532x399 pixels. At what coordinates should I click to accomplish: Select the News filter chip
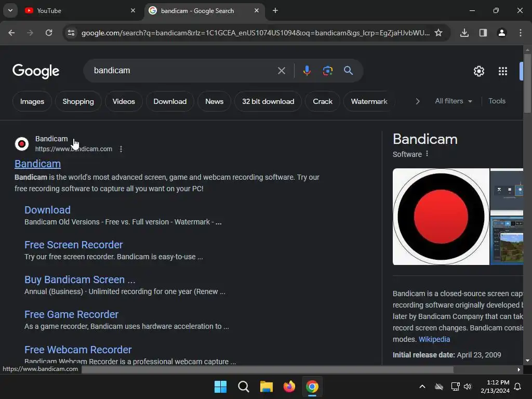(215, 101)
